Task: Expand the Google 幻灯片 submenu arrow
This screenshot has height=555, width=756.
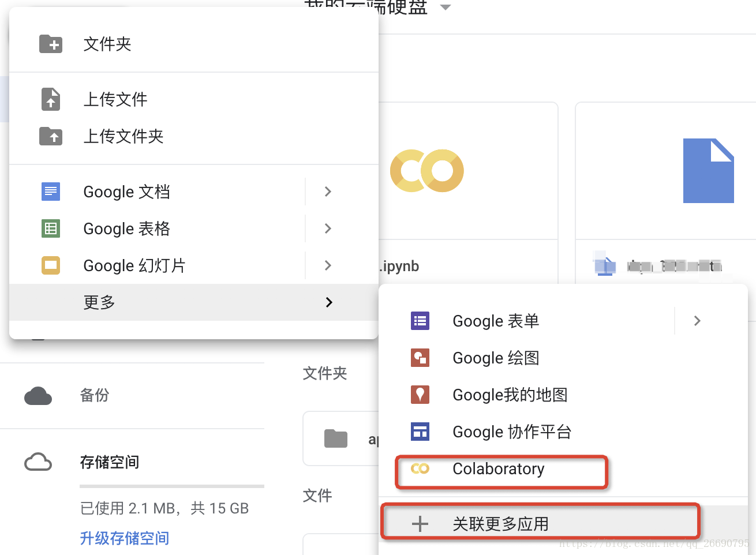Action: tap(328, 265)
